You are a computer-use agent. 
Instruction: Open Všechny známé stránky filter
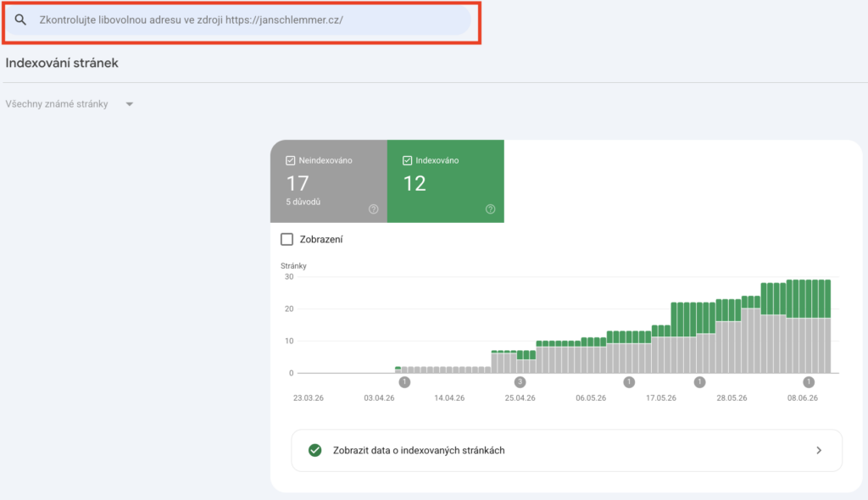(70, 104)
